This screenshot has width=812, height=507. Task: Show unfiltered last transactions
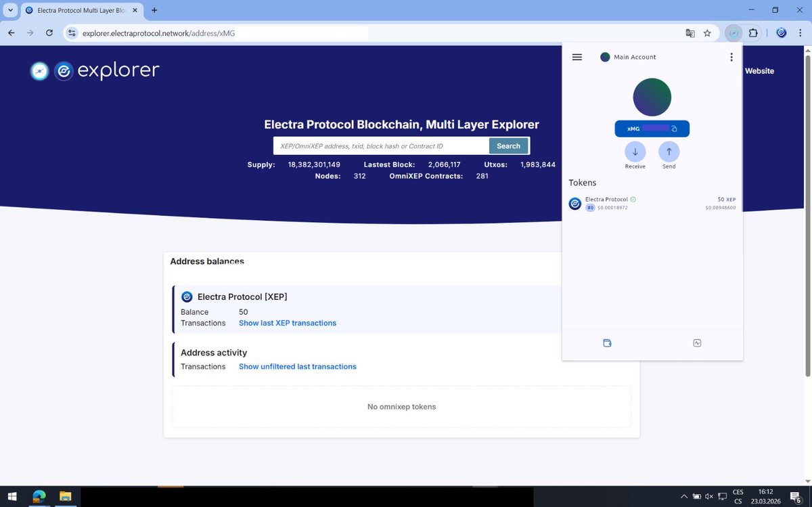[298, 366]
